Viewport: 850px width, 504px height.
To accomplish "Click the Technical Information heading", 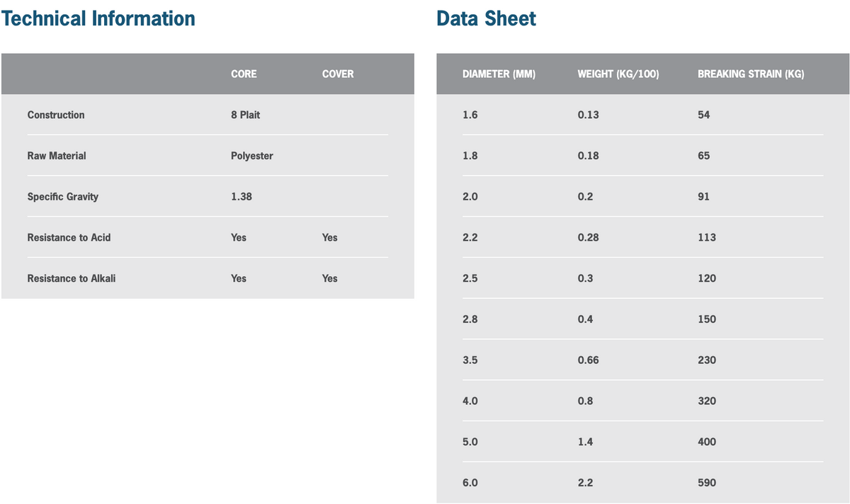I will click(x=98, y=18).
